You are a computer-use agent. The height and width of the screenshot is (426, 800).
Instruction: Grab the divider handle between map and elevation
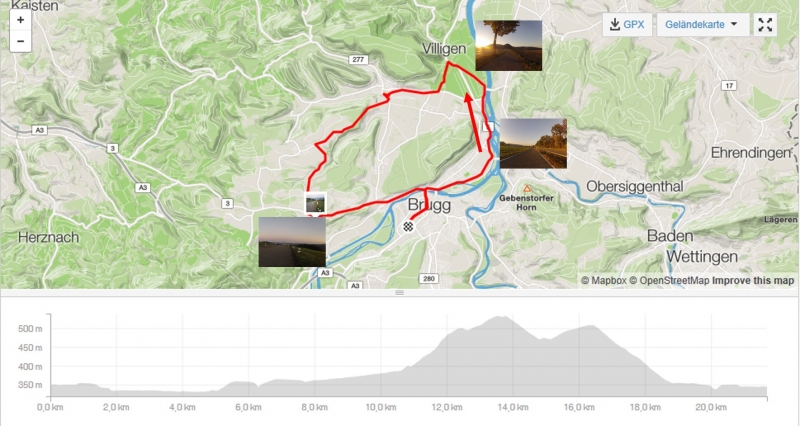(399, 292)
